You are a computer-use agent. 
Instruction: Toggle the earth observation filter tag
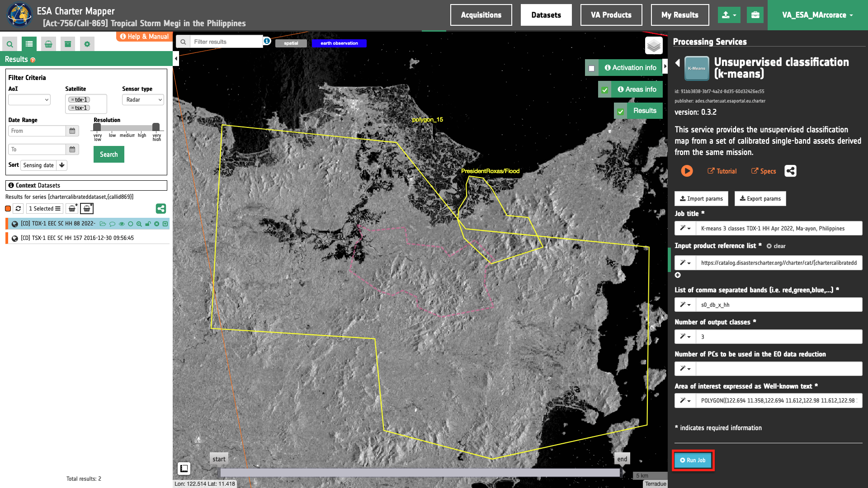pos(339,43)
